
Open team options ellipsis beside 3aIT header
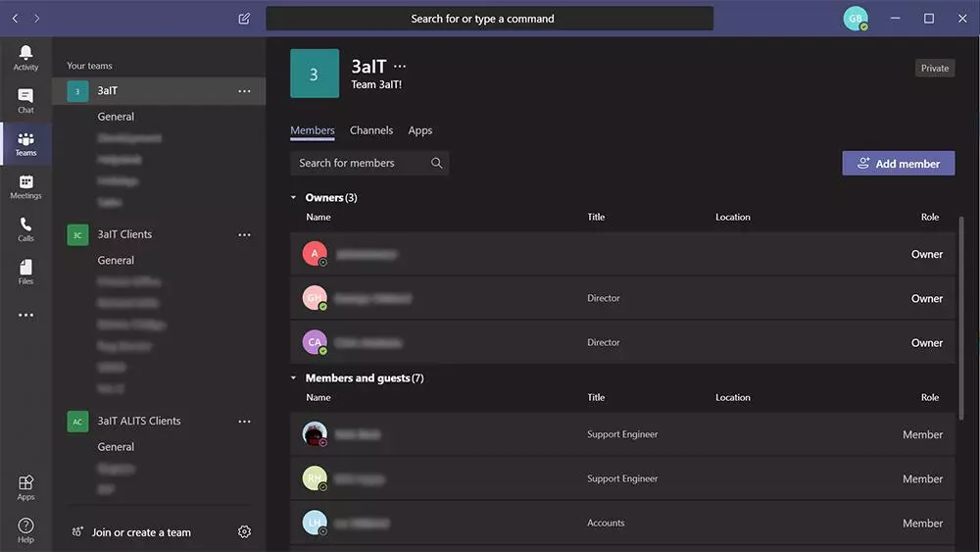pyautogui.click(x=400, y=67)
